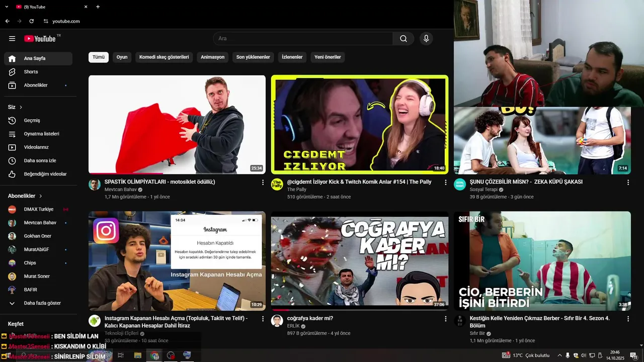
Task: Open DMAX Türkiye subscription channel
Action: coord(38,209)
